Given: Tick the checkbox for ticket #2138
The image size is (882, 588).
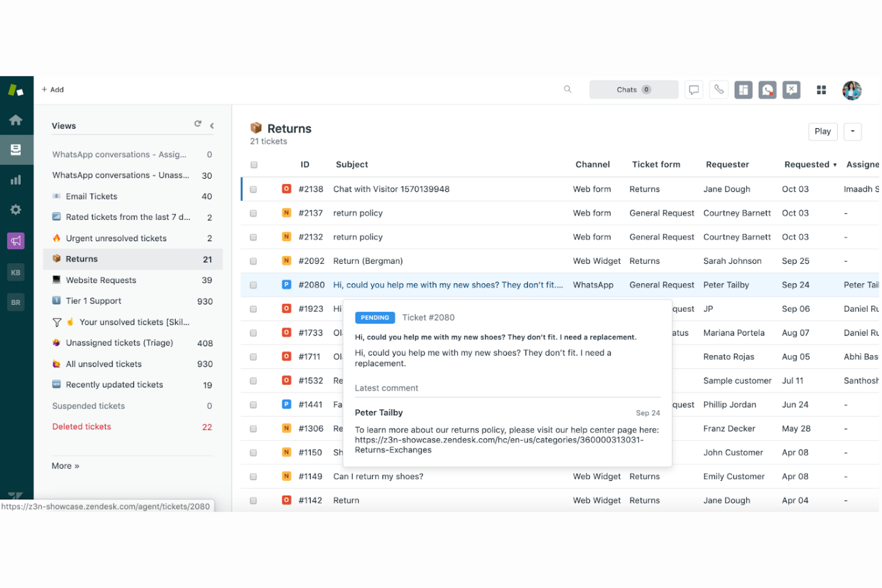Looking at the screenshot, I should (253, 189).
